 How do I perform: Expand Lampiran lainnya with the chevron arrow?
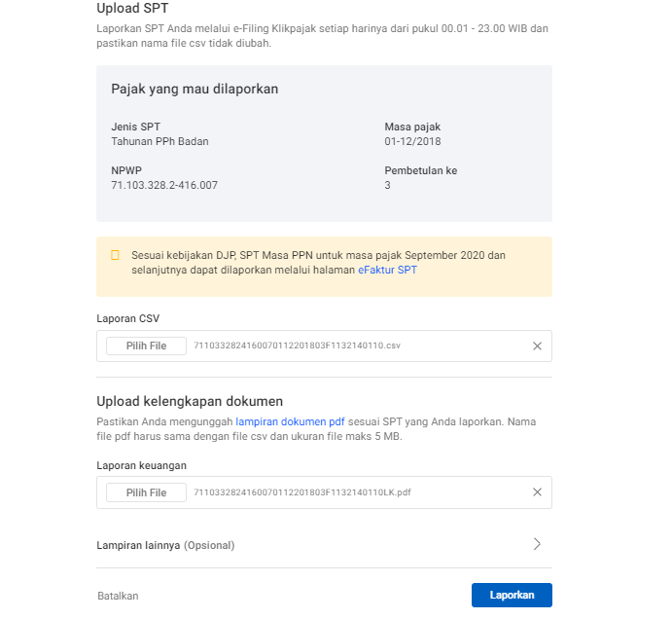pyautogui.click(x=537, y=544)
